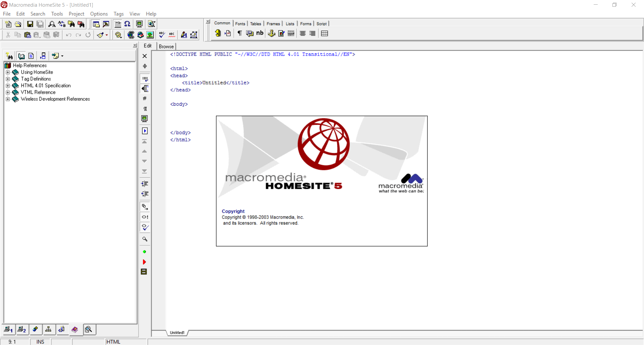Click the Help References books icon
644x345 pixels.
pos(8,65)
